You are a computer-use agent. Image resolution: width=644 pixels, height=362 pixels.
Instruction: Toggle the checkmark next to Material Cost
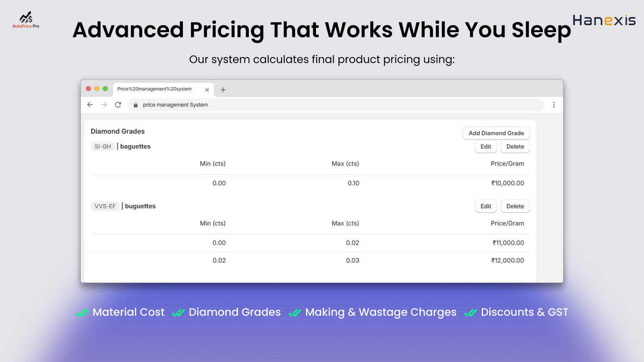click(82, 312)
